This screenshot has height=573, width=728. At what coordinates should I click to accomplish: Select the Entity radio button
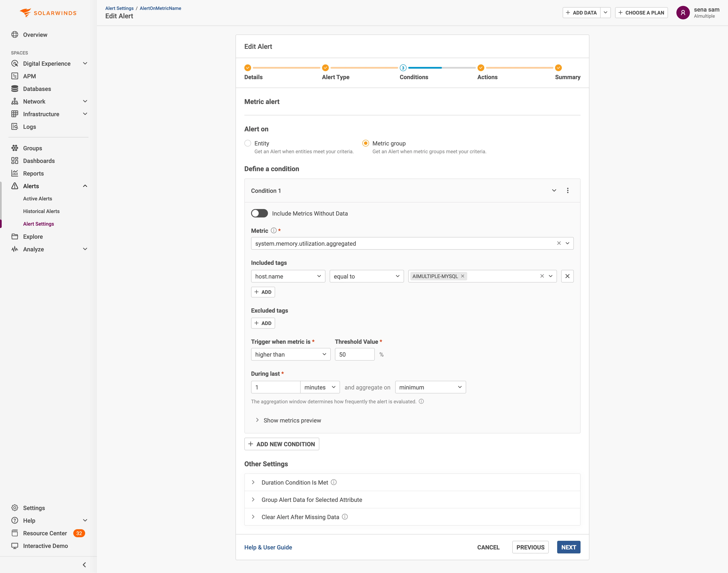pyautogui.click(x=248, y=143)
